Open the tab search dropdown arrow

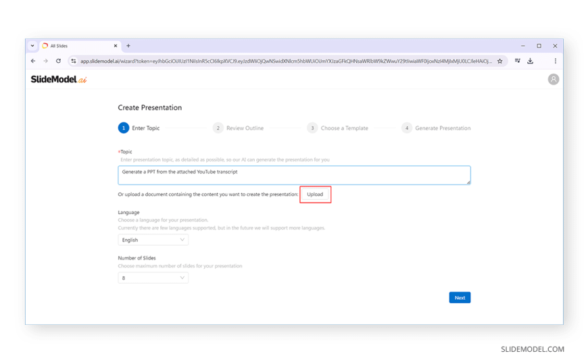coord(32,46)
